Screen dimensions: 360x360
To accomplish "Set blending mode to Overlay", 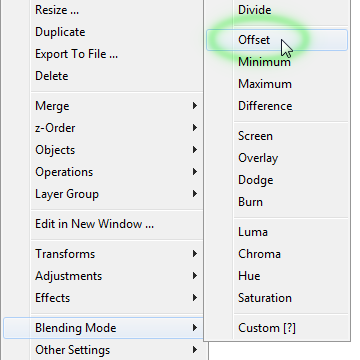I will [x=277, y=158].
